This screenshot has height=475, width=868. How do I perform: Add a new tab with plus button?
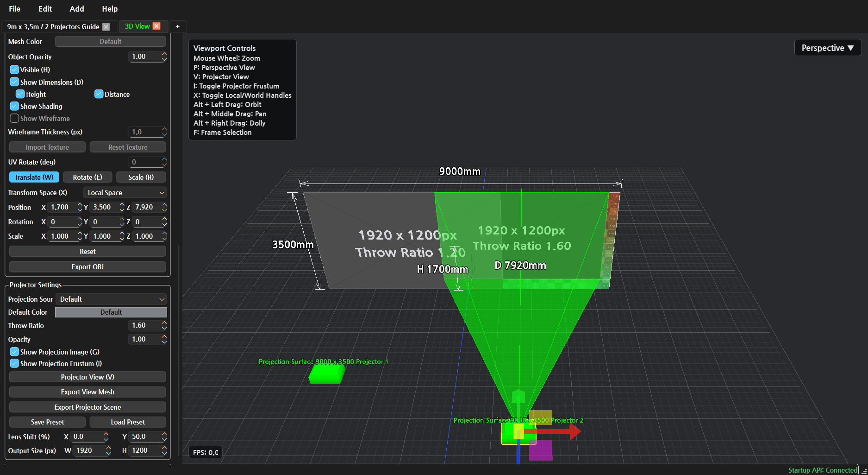pyautogui.click(x=177, y=27)
